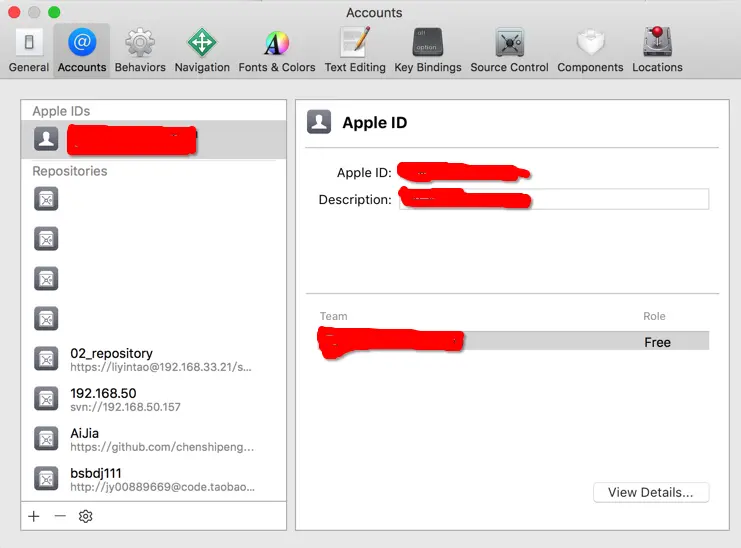Select the fourth unnamed repository icon
This screenshot has height=548, width=741.
46,318
